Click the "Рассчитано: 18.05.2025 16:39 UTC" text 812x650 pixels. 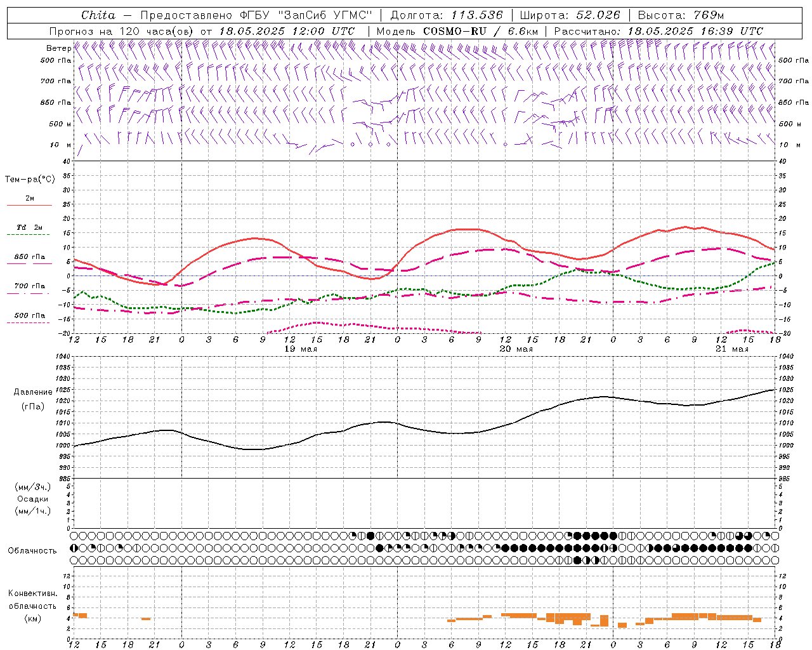pos(658,31)
